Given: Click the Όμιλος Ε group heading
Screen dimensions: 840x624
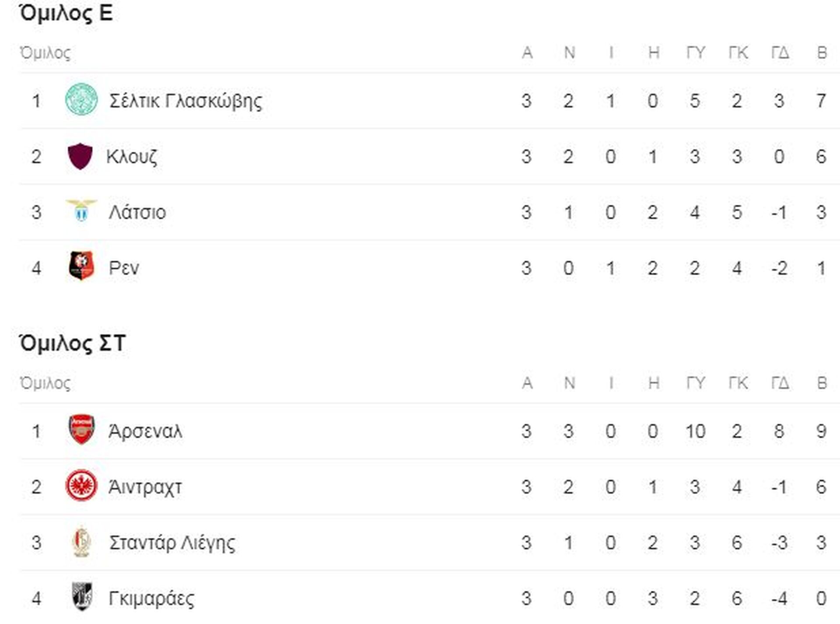Looking at the screenshot, I should coord(66,13).
